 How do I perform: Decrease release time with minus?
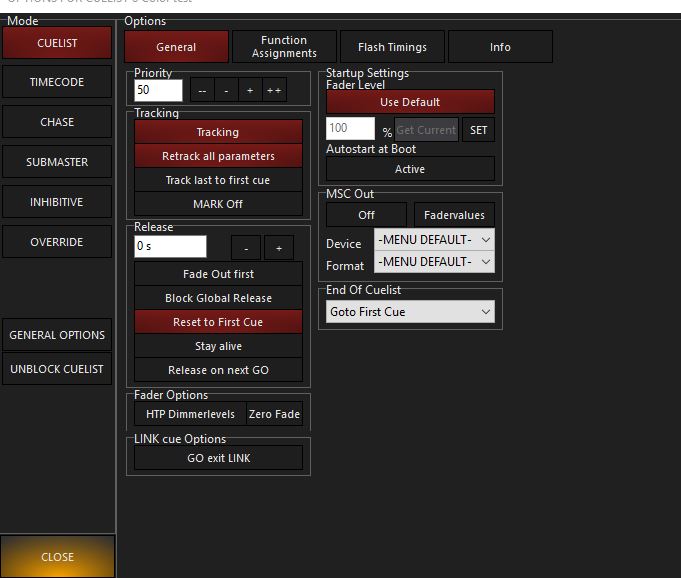[x=246, y=248]
